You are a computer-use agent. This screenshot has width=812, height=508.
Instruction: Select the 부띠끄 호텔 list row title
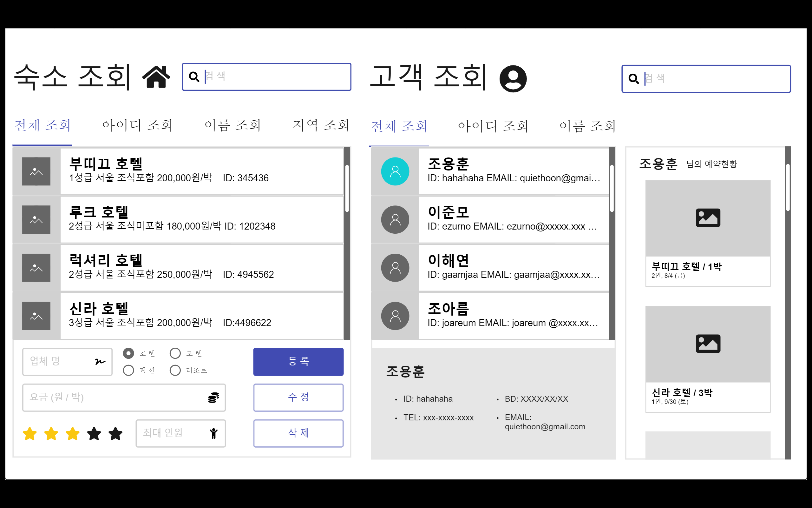coord(106,164)
